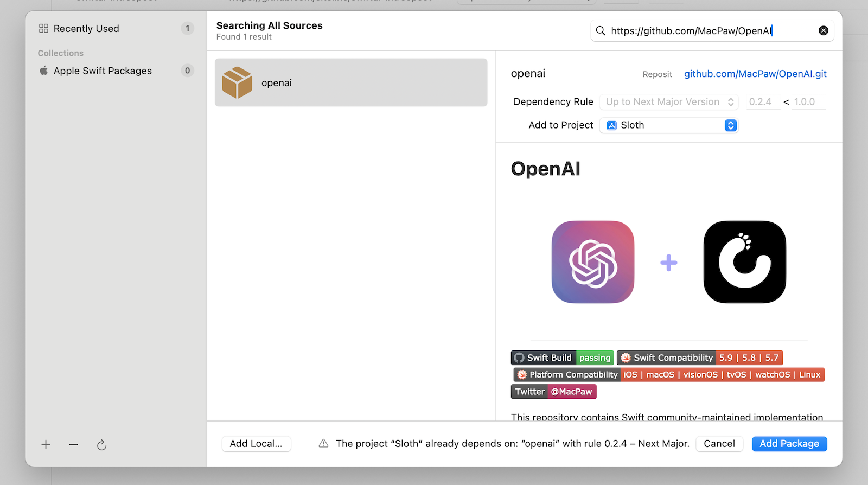Viewport: 868px width, 485px height.
Task: Click the Recently Used count badge
Action: coord(187,28)
